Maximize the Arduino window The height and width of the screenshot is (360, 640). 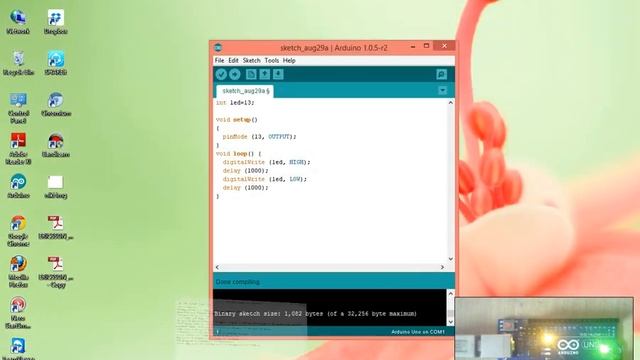pos(427,46)
